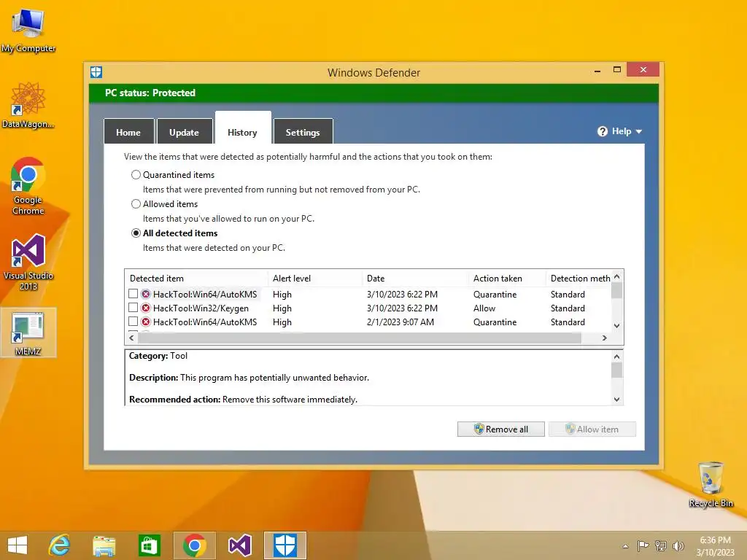Image resolution: width=747 pixels, height=560 pixels.
Task: Click the horizontal scrollbar right arrow
Action: click(605, 338)
